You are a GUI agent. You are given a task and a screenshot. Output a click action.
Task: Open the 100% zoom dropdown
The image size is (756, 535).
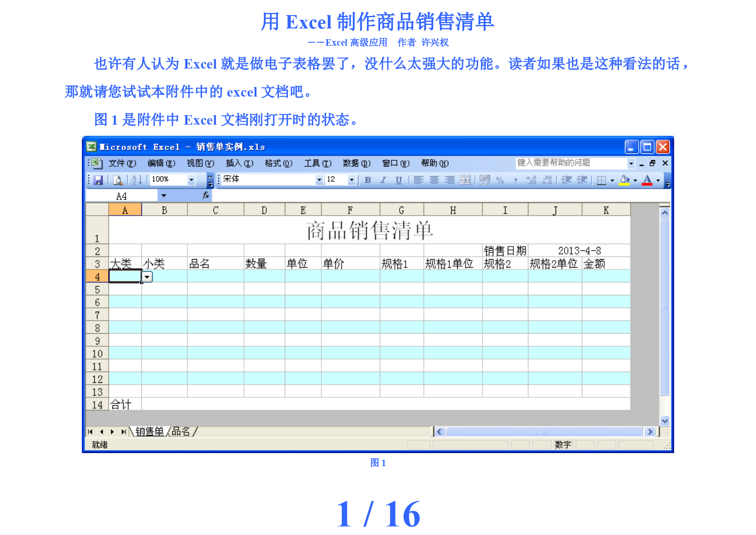[191, 180]
